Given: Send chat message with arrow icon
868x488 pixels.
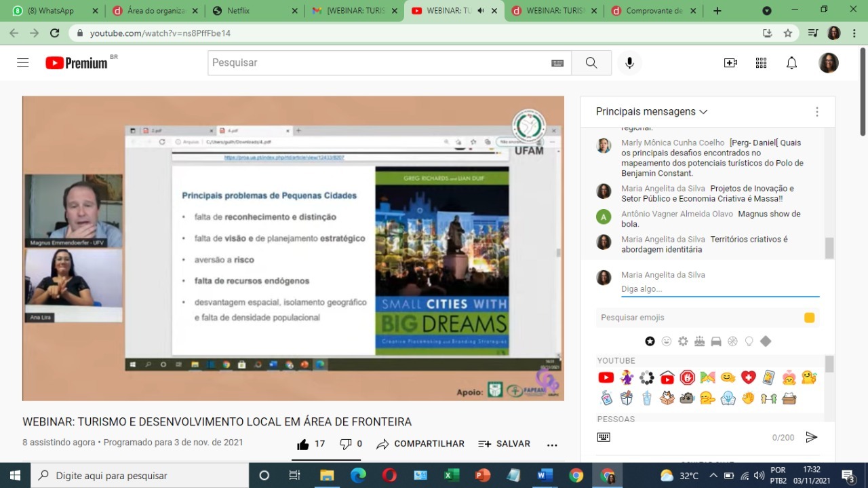Looking at the screenshot, I should click(x=811, y=437).
